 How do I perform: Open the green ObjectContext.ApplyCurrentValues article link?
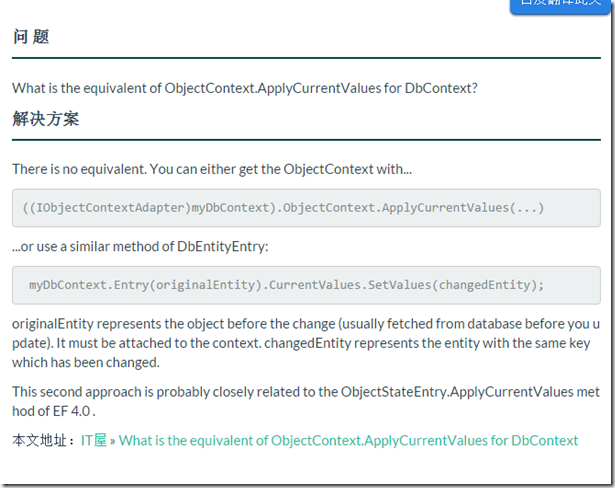(348, 441)
